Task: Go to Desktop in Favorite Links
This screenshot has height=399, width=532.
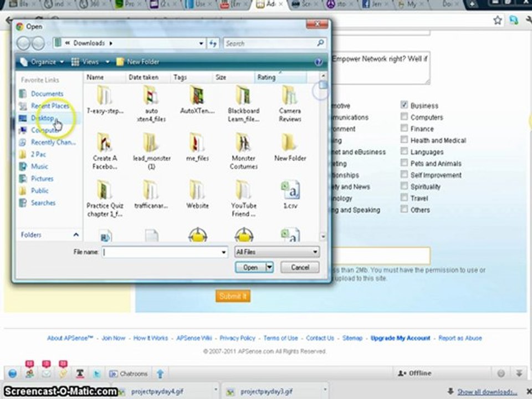Action: (43, 118)
